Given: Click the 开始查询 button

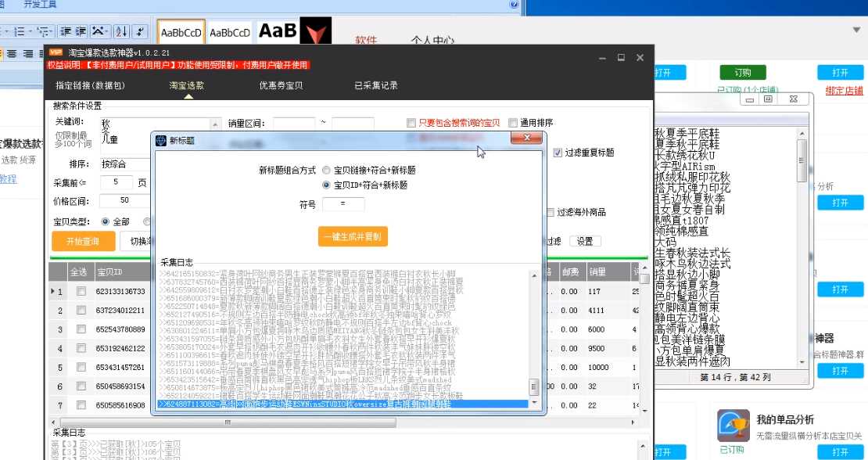Looking at the screenshot, I should click(x=83, y=241).
